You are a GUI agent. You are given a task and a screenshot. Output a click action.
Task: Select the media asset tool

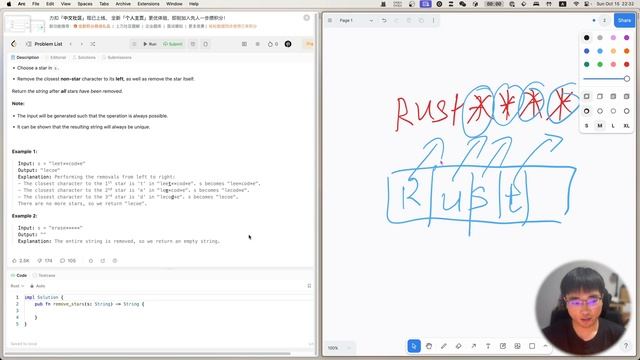(x=517, y=346)
